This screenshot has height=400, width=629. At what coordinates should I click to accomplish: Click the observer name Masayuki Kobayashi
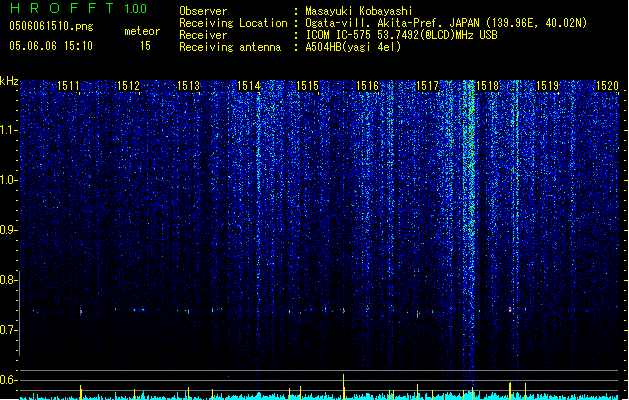(x=359, y=11)
